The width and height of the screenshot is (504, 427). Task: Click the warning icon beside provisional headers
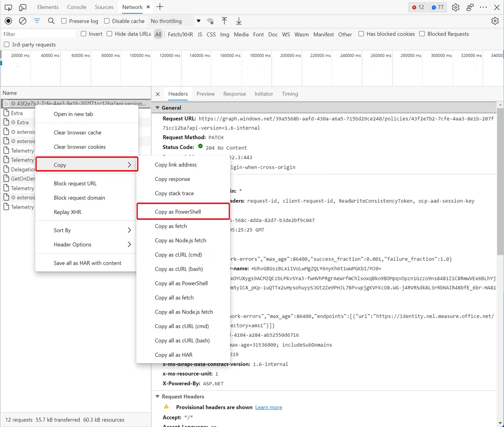(166, 406)
